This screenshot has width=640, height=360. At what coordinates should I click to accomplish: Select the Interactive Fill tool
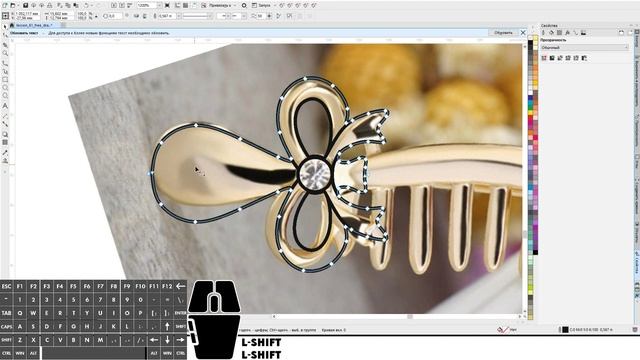5,161
